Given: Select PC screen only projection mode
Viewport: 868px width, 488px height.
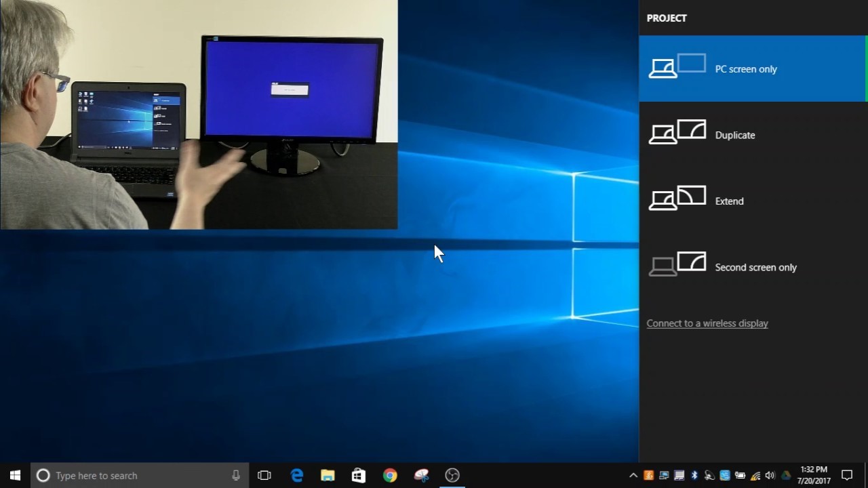Looking at the screenshot, I should 753,68.
